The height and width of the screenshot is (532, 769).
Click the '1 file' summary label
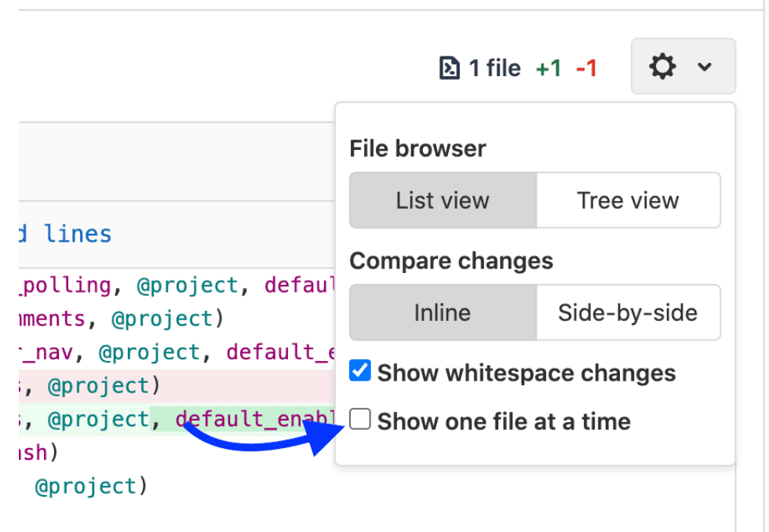493,67
